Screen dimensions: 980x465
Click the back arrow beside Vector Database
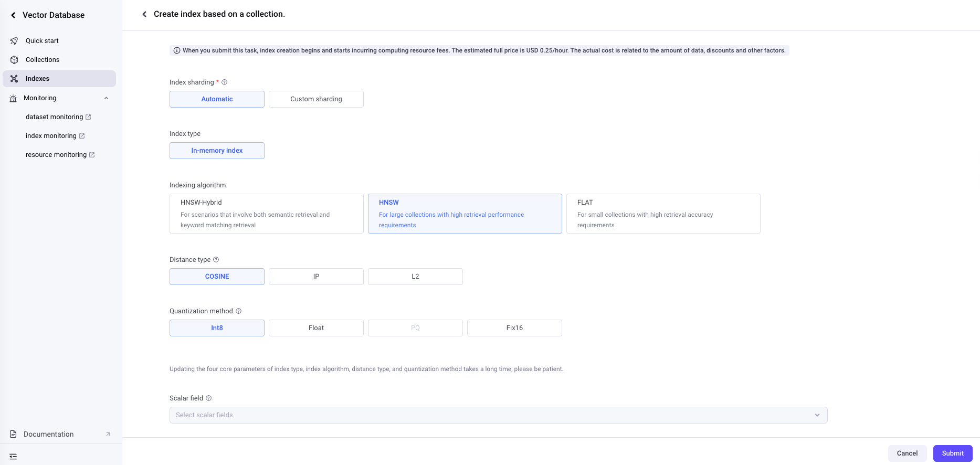coord(13,15)
